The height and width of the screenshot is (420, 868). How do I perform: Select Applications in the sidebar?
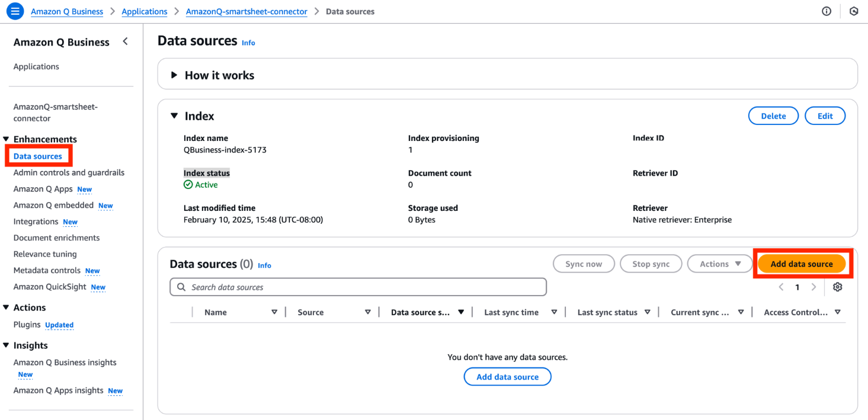coord(36,66)
